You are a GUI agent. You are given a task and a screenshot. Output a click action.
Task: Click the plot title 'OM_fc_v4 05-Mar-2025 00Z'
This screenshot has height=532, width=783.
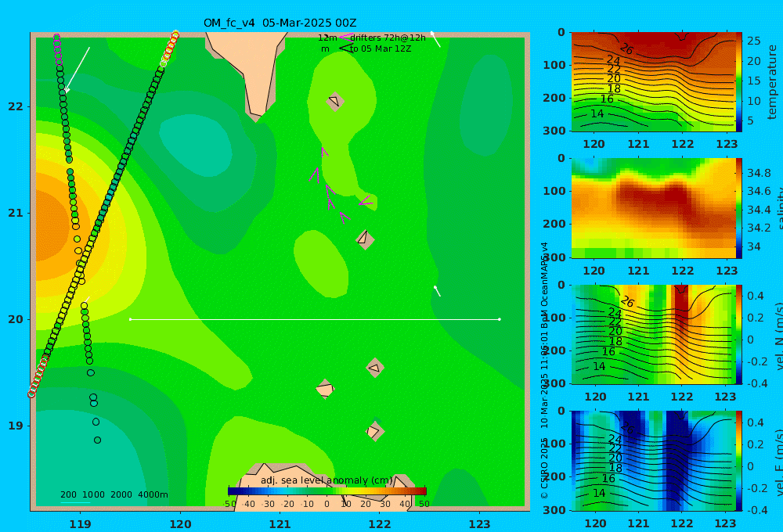(280, 23)
